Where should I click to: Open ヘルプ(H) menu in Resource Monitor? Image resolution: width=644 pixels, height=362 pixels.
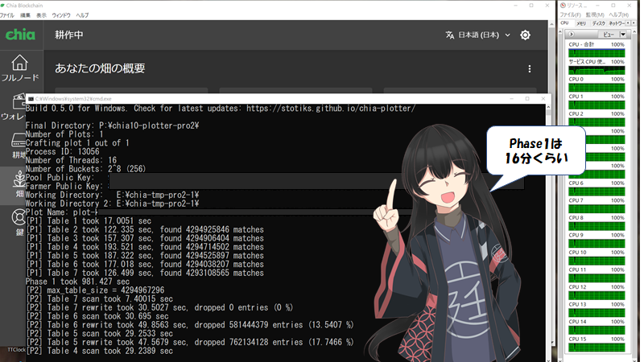click(618, 14)
